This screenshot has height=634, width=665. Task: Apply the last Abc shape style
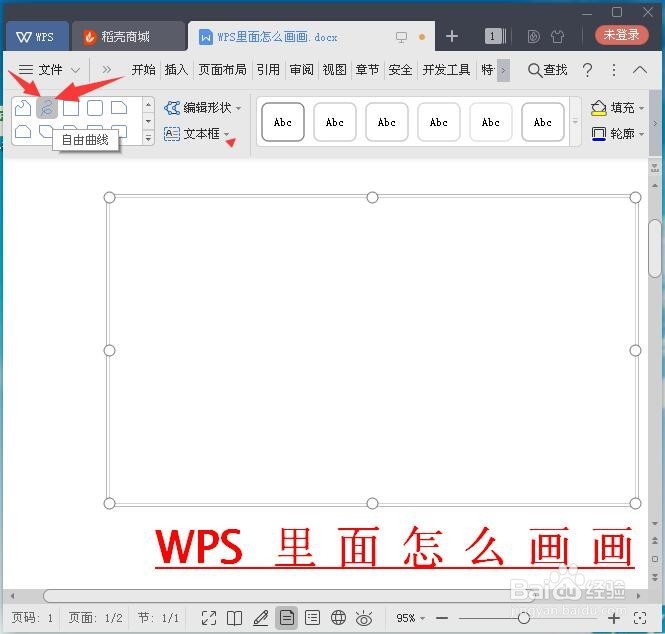pyautogui.click(x=542, y=122)
